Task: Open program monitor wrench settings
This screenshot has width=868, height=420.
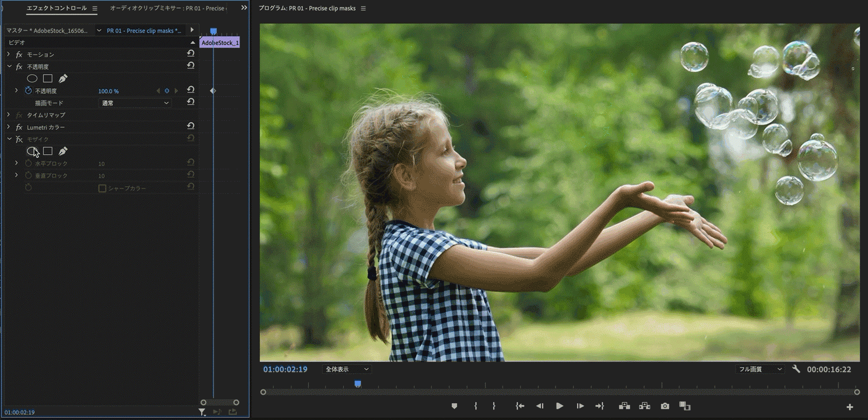Action: 796,369
